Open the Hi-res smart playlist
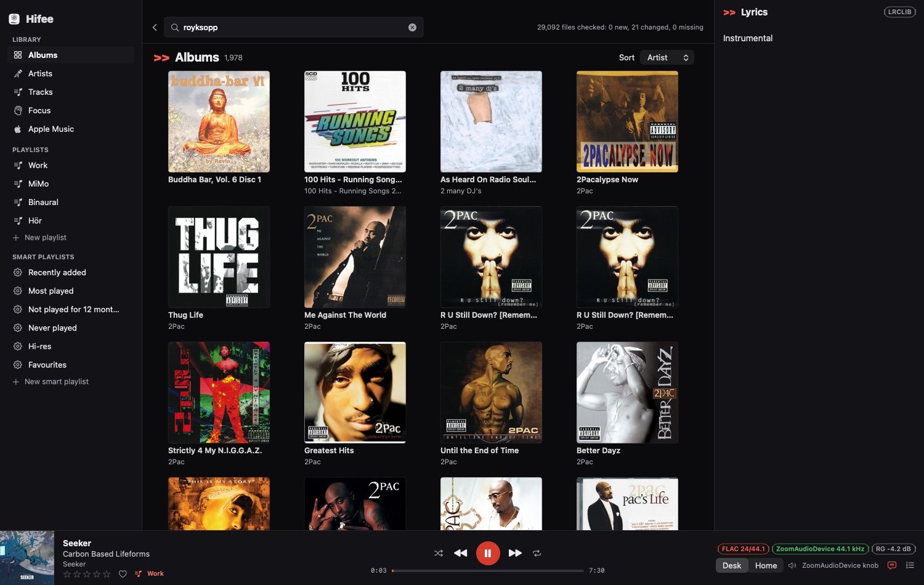Viewport: 924px width, 585px height. coord(71,346)
